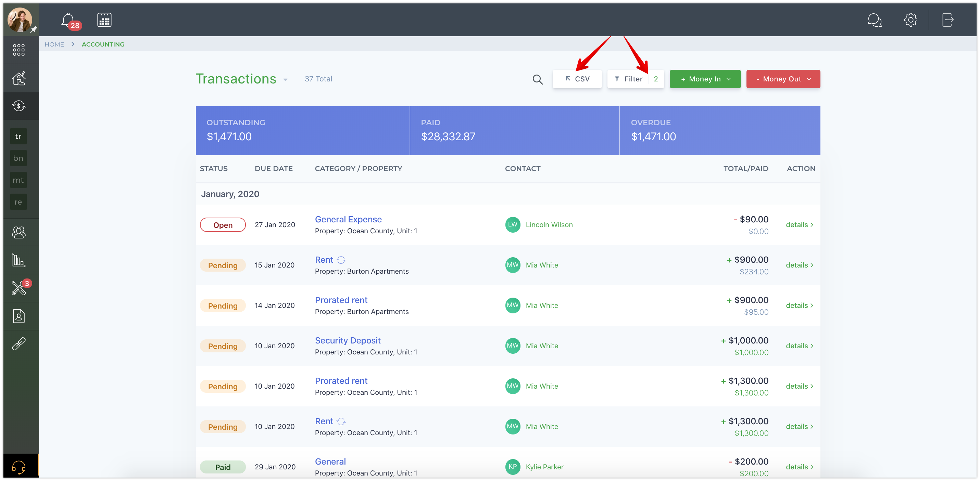This screenshot has width=980, height=481.
Task: View details of the $90.00 General Expense
Action: pos(799,225)
